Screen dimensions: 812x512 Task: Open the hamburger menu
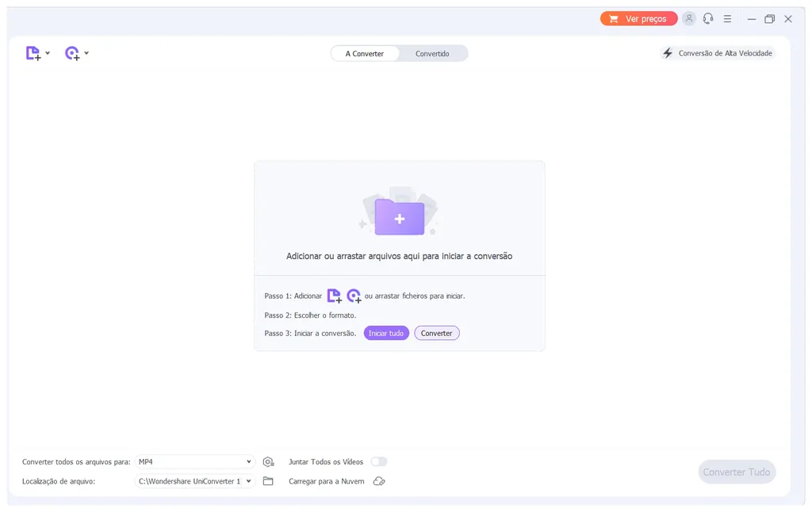(727, 18)
